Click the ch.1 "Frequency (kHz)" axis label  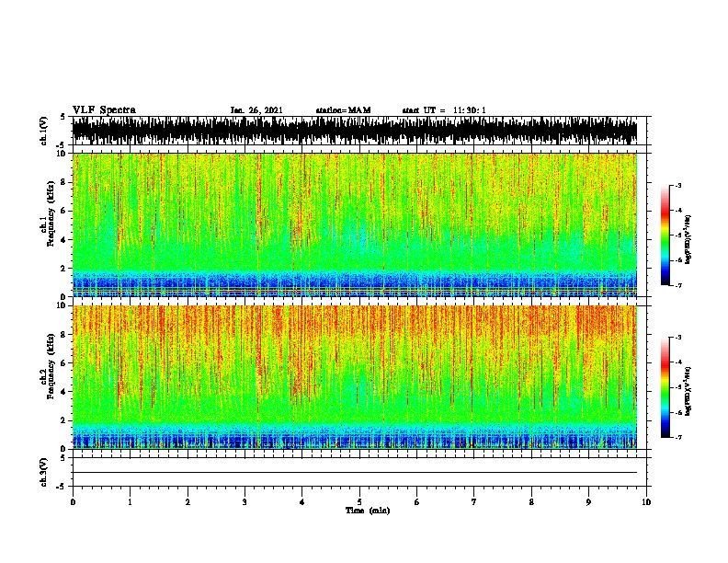coord(51,214)
